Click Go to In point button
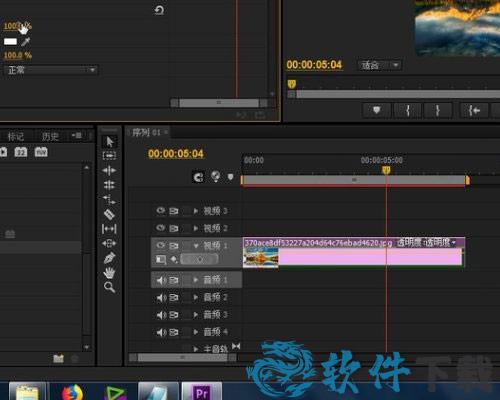500x400 pixels. [x=474, y=110]
